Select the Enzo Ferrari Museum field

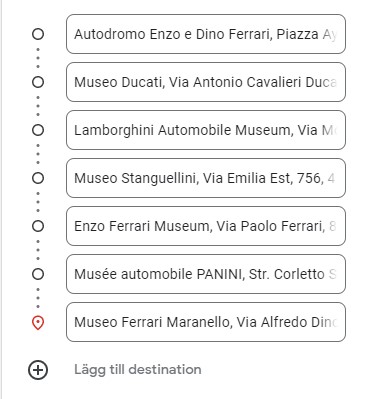pos(206,226)
